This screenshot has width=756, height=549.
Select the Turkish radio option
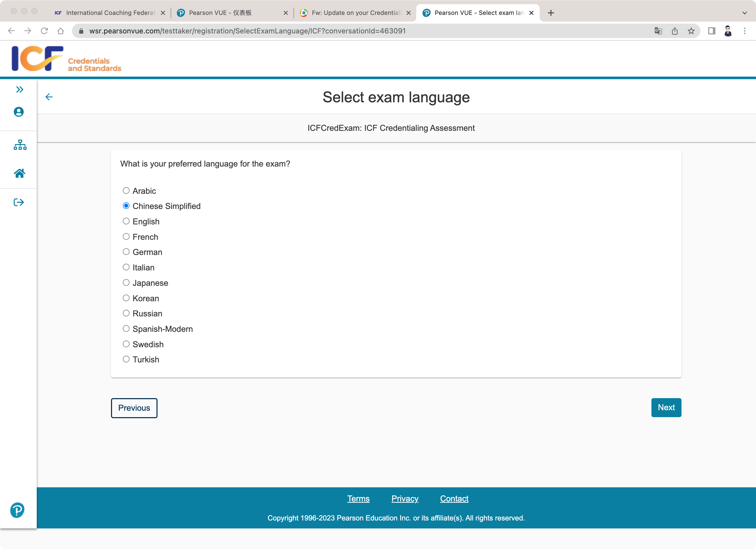point(126,359)
